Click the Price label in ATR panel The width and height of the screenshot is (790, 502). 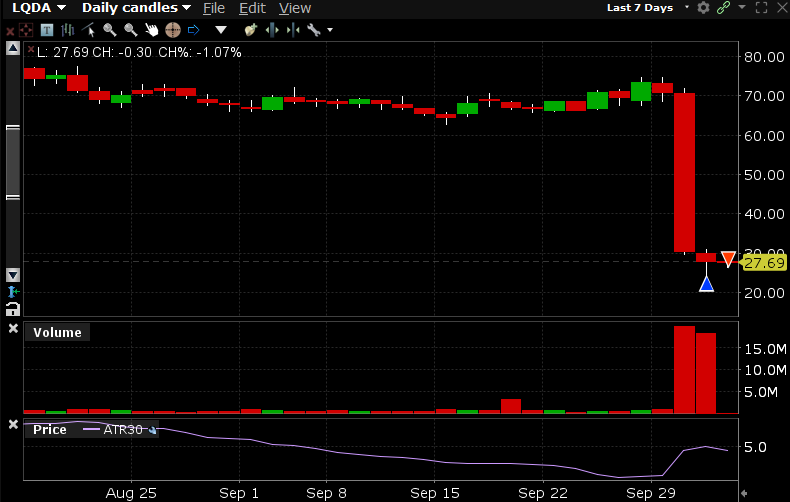pos(49,429)
